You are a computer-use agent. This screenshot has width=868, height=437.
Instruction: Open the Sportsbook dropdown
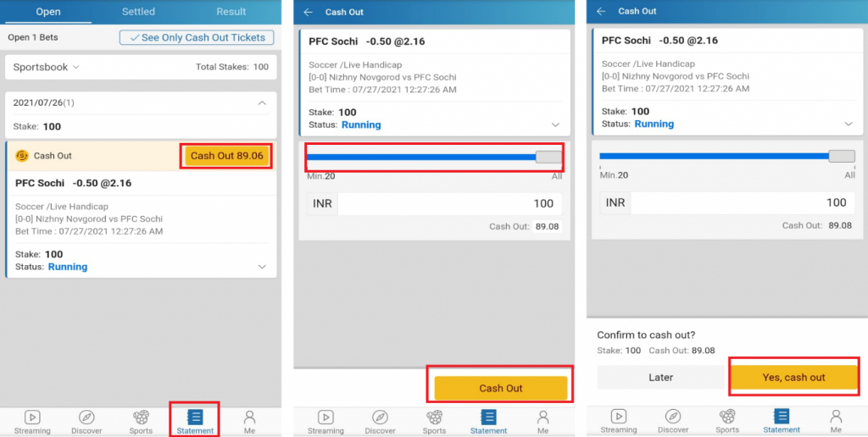tap(47, 67)
